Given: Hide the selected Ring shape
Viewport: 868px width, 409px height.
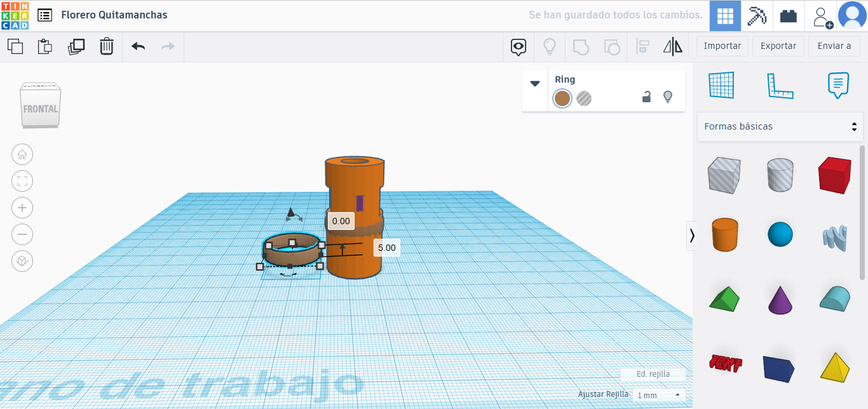Looking at the screenshot, I should point(668,97).
